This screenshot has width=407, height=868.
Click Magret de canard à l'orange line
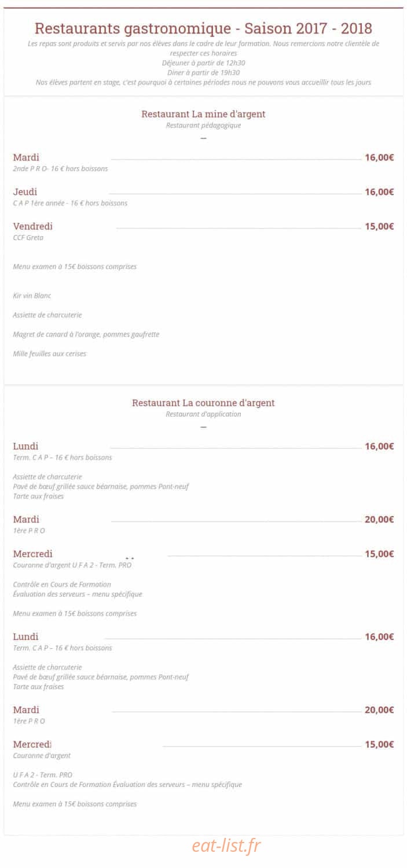pos(86,334)
